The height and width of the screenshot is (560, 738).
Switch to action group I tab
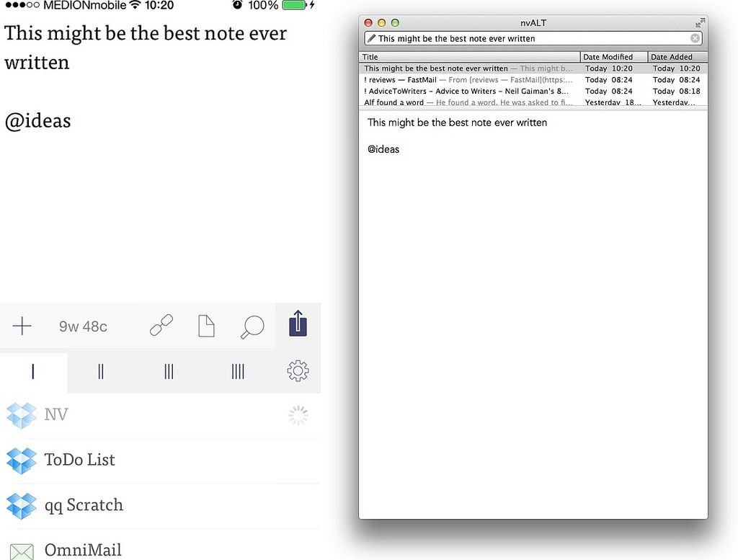tap(33, 372)
